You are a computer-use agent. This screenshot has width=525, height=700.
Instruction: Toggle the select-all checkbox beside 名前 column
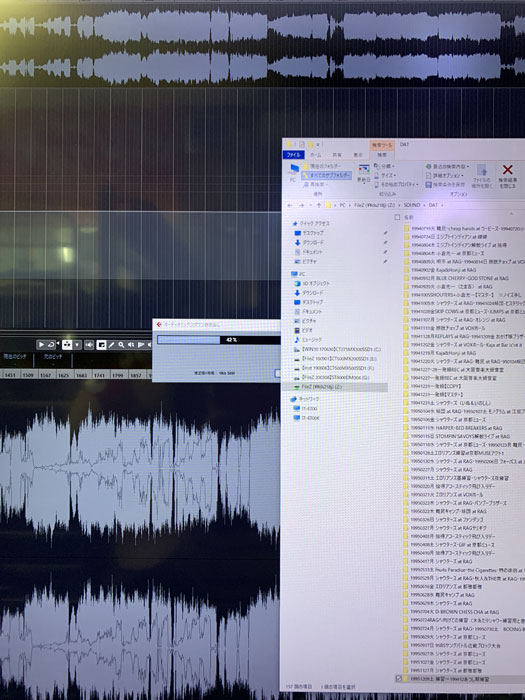396,217
